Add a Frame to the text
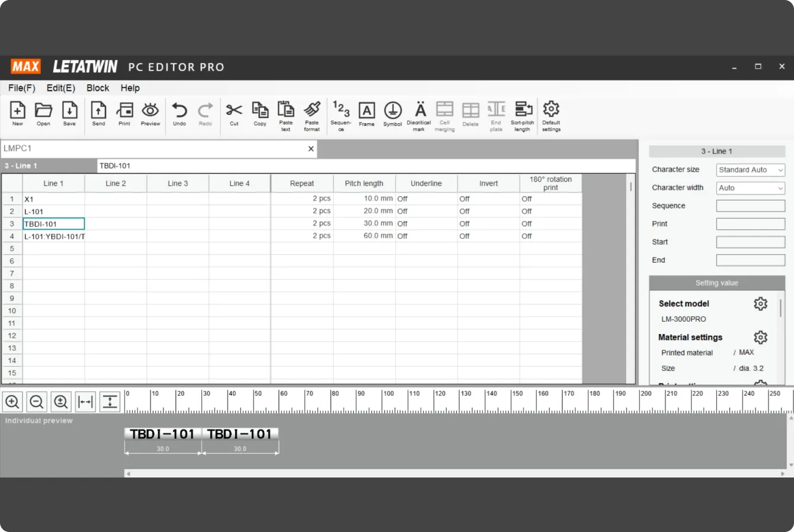Image resolution: width=794 pixels, height=532 pixels. pos(367,113)
